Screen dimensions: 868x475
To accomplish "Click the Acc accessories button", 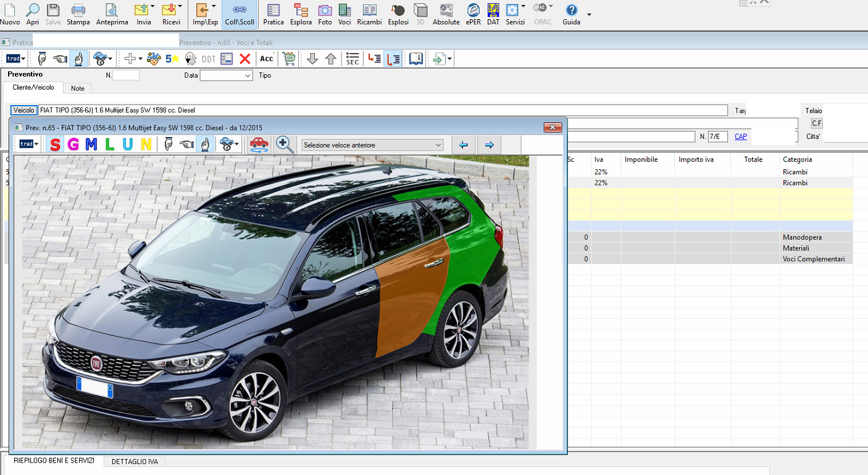I will point(267,59).
